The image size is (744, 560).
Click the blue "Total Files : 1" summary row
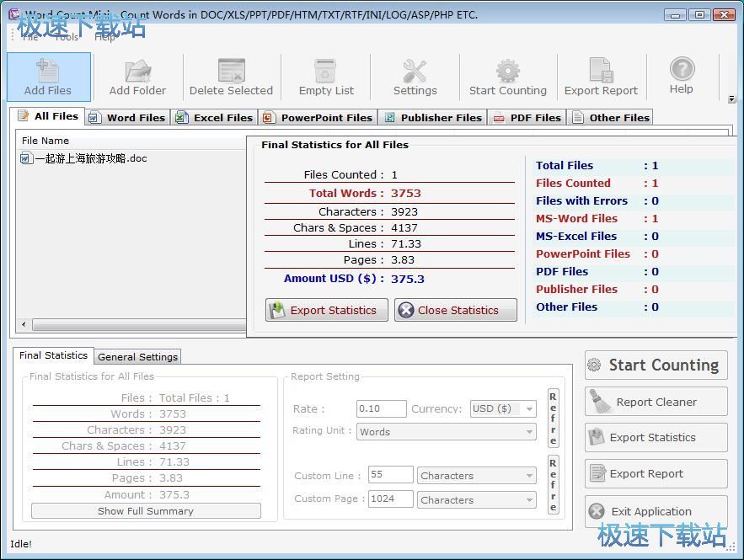pos(597,166)
